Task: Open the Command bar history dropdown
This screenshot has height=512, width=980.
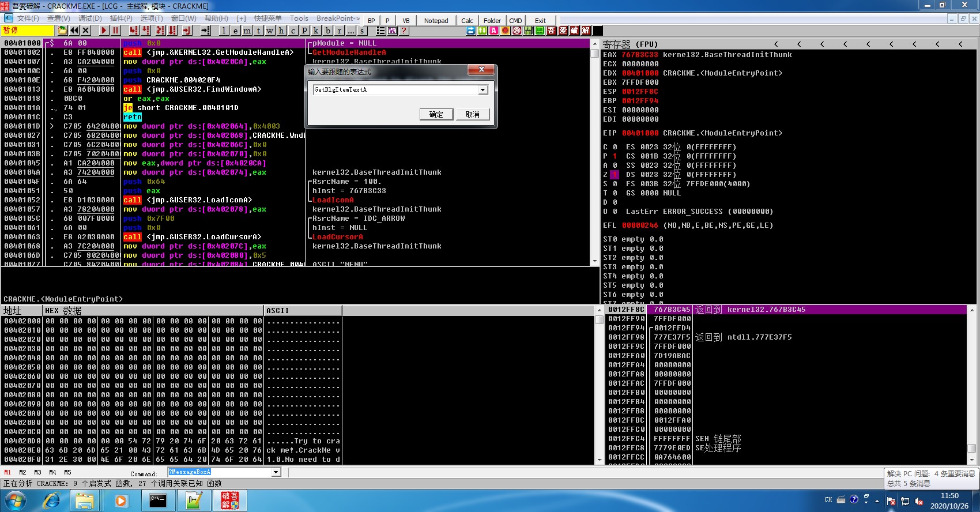Action: [x=276, y=472]
